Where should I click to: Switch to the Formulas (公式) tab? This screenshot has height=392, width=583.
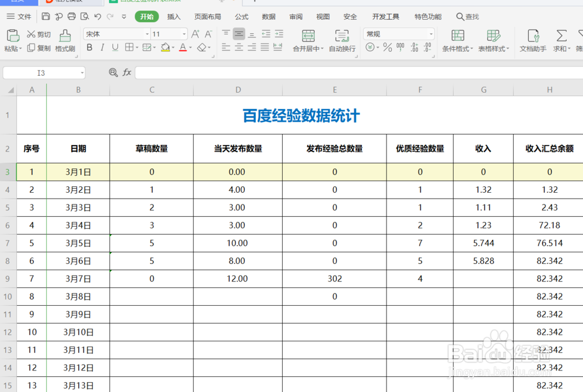(x=242, y=17)
